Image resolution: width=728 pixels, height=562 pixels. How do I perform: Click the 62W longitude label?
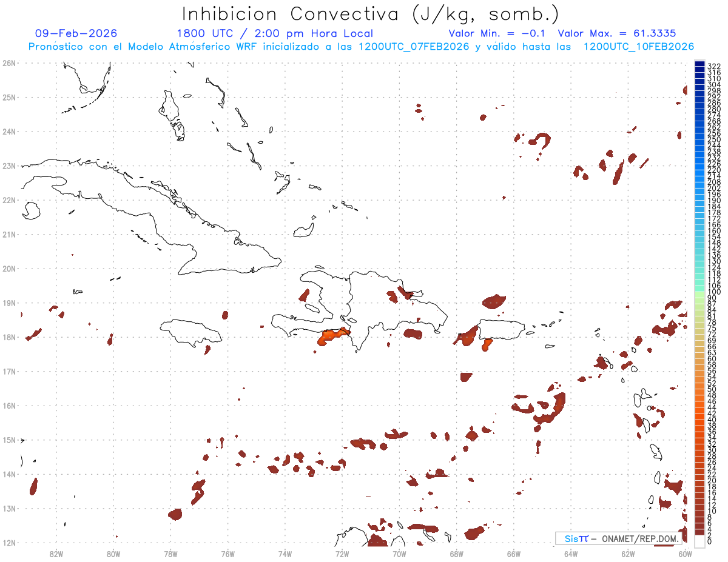[628, 553]
